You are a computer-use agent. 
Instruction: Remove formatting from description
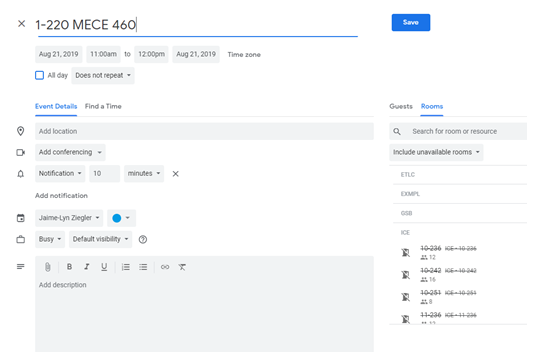[182, 267]
